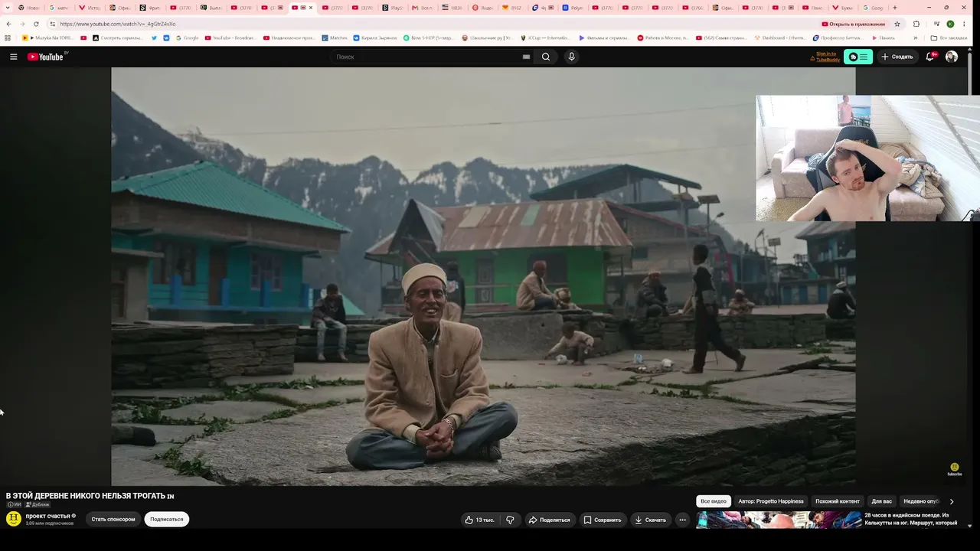
Task: Open the YouTube account avatar menu
Action: pos(952,57)
